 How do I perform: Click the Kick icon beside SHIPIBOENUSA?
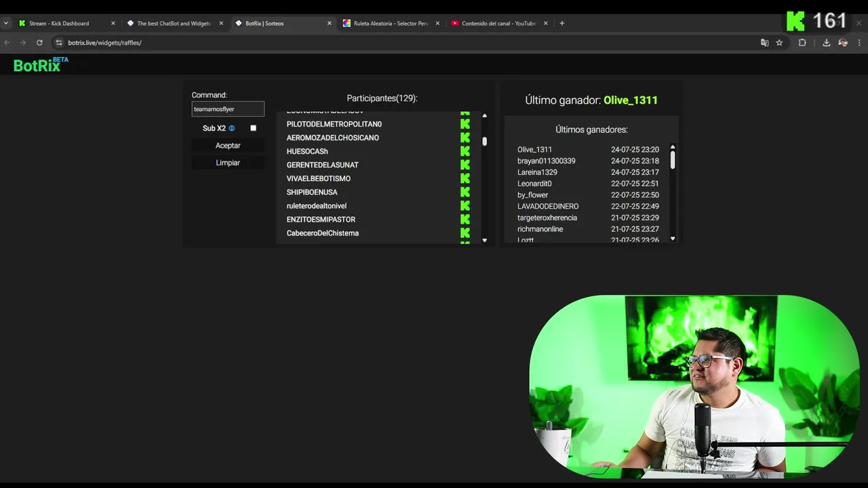(465, 192)
